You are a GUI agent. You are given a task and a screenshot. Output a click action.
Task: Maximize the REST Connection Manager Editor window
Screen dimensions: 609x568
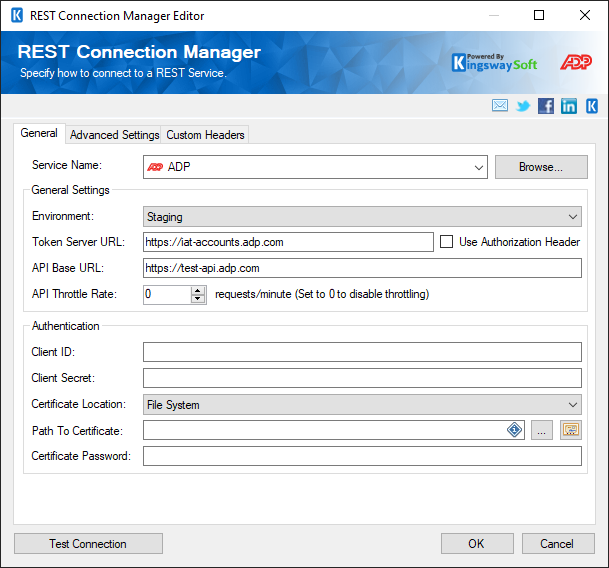539,15
